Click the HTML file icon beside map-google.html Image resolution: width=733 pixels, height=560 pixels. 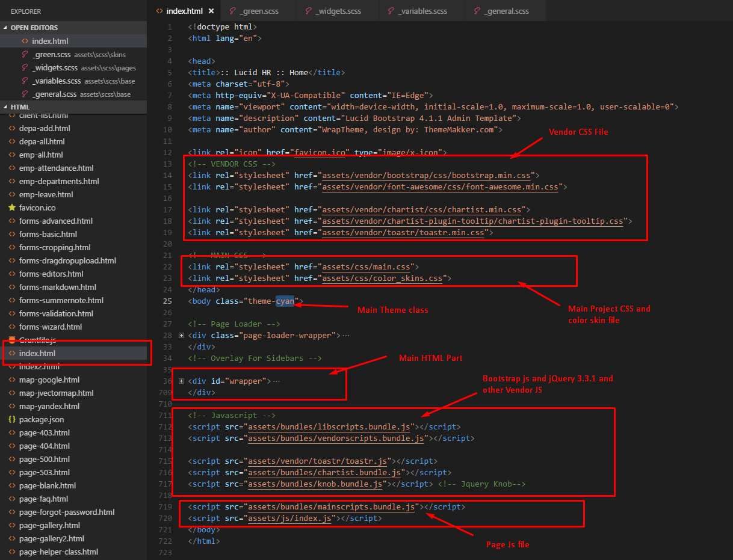click(12, 380)
